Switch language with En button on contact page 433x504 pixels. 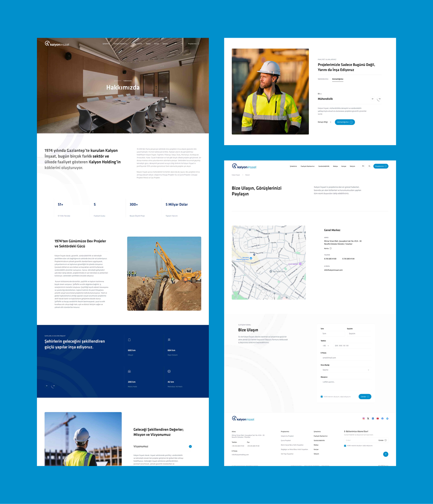coord(363,166)
